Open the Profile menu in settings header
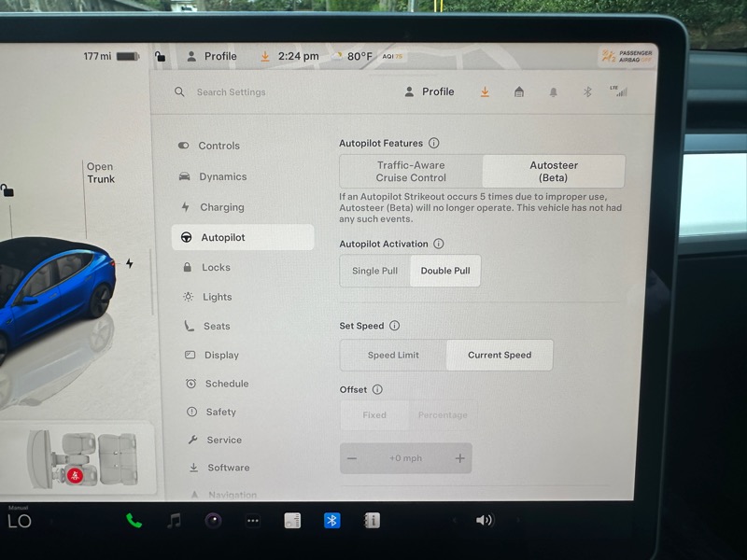747x560 pixels. (x=430, y=92)
